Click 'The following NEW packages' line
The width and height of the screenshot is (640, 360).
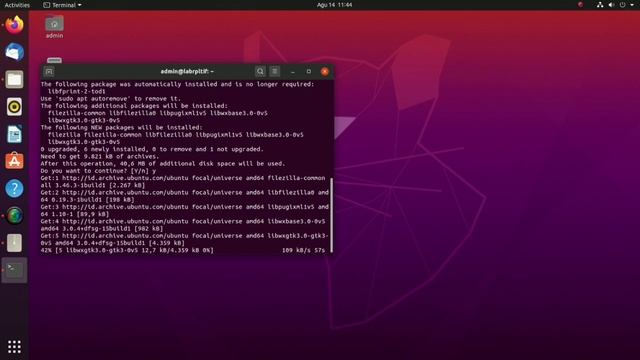pos(121,128)
